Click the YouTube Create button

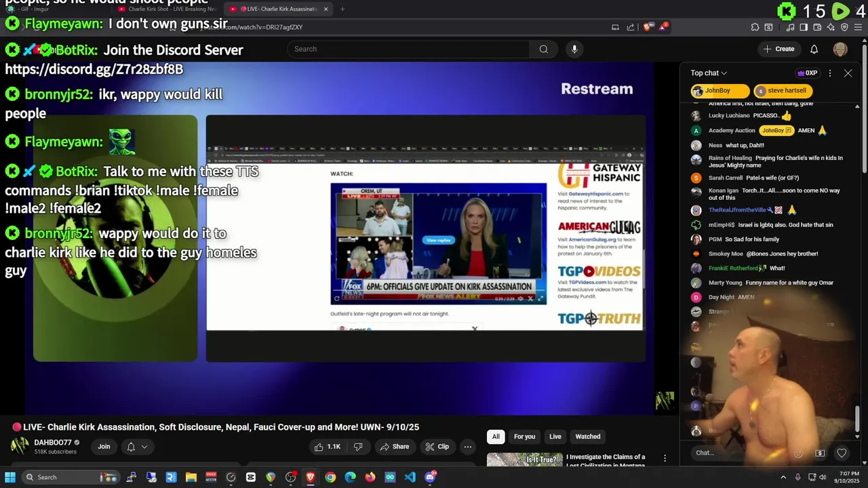(778, 49)
